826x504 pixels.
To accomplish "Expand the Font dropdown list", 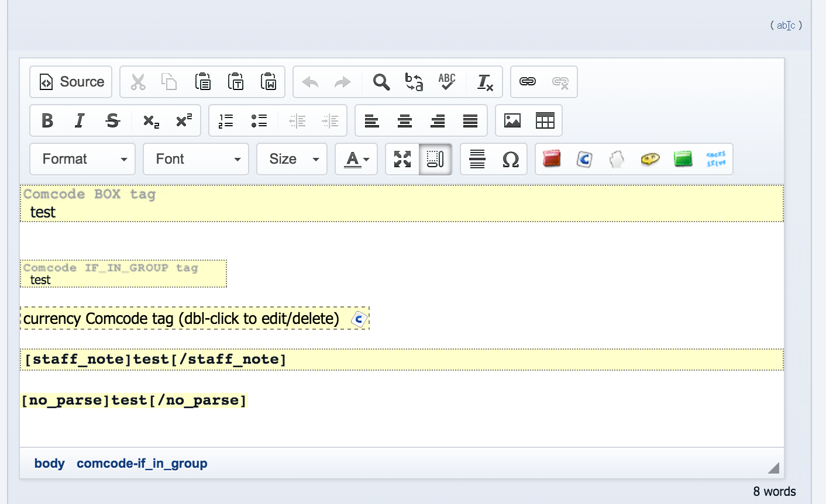I will [196, 159].
